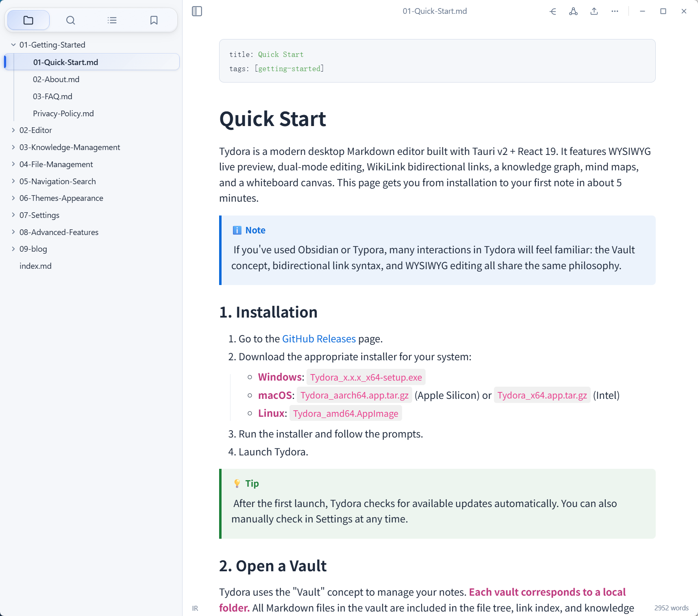Image resolution: width=698 pixels, height=616 pixels.
Task: Open the bookmarks tab in sidebar
Action: (x=154, y=20)
